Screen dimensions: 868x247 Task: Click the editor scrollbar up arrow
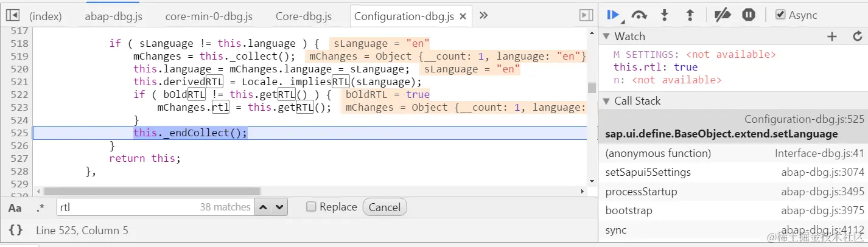[x=591, y=33]
